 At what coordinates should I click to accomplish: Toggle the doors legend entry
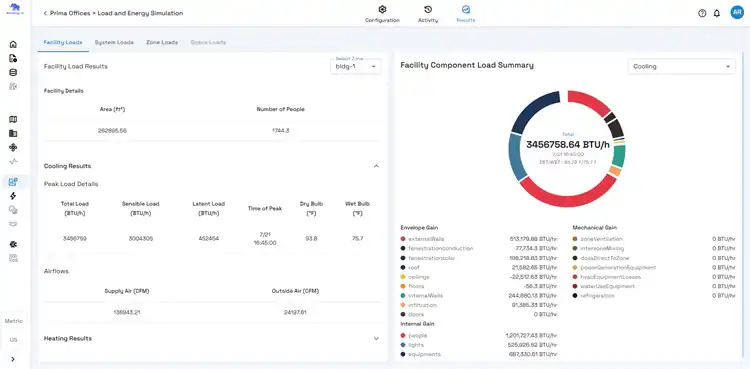coord(412,314)
